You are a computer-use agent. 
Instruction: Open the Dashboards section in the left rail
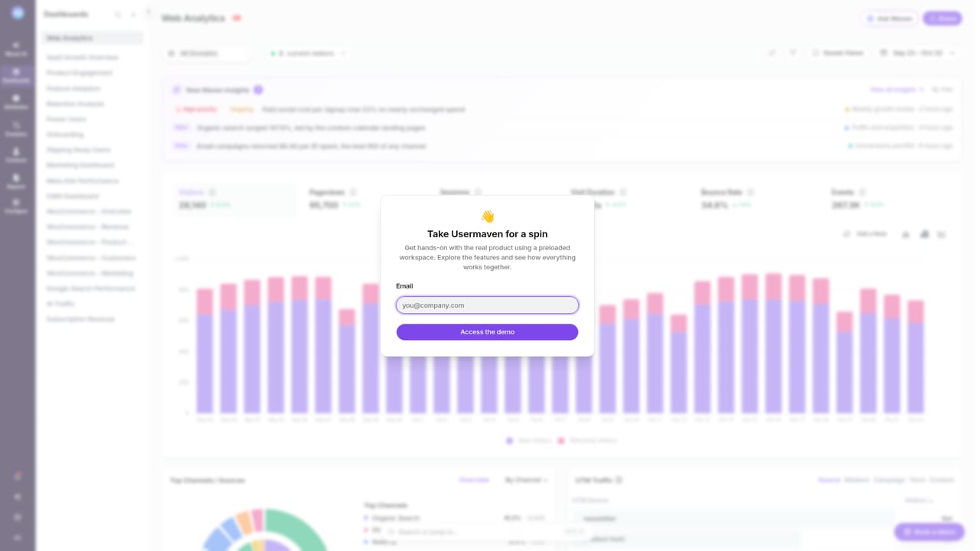pyautogui.click(x=17, y=75)
